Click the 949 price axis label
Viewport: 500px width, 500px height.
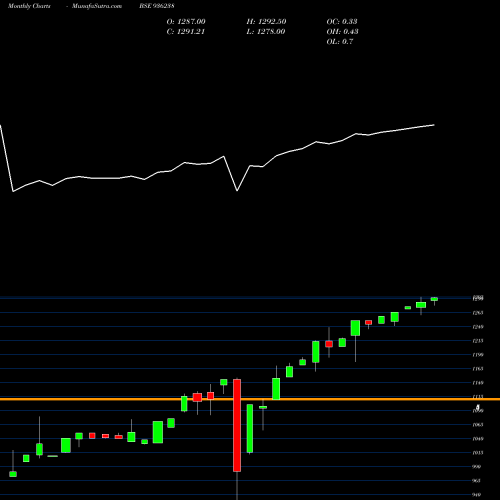click(x=477, y=495)
